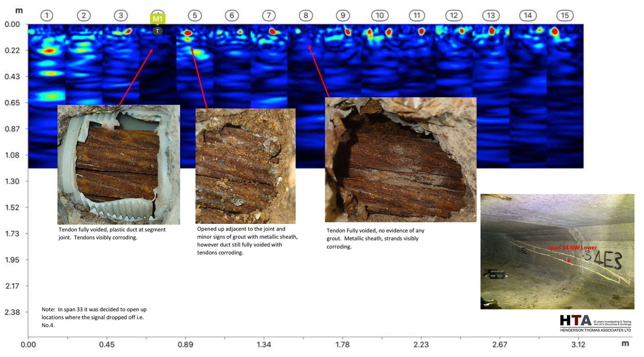Click caption 'Opened up adjacent to the joint'

click(x=247, y=241)
